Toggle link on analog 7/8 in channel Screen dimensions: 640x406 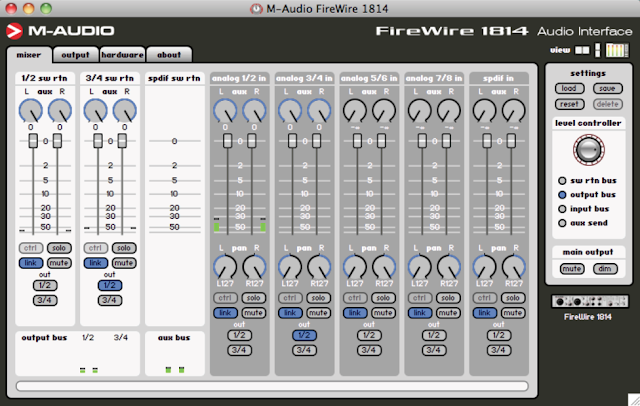pos(420,313)
